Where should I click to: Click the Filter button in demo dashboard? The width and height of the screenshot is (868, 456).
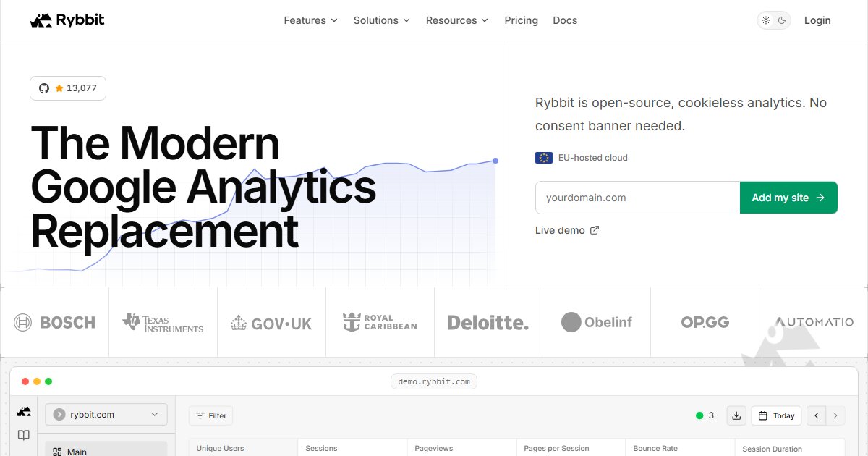tap(210, 415)
